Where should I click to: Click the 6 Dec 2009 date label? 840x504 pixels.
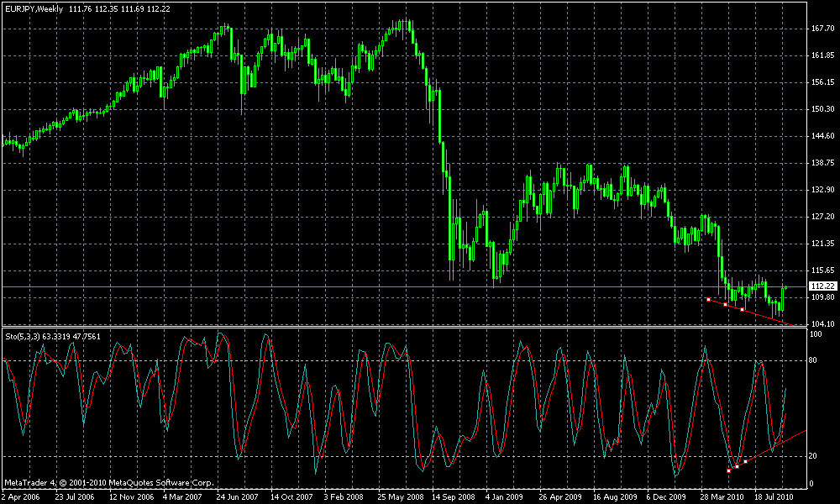coord(666,496)
